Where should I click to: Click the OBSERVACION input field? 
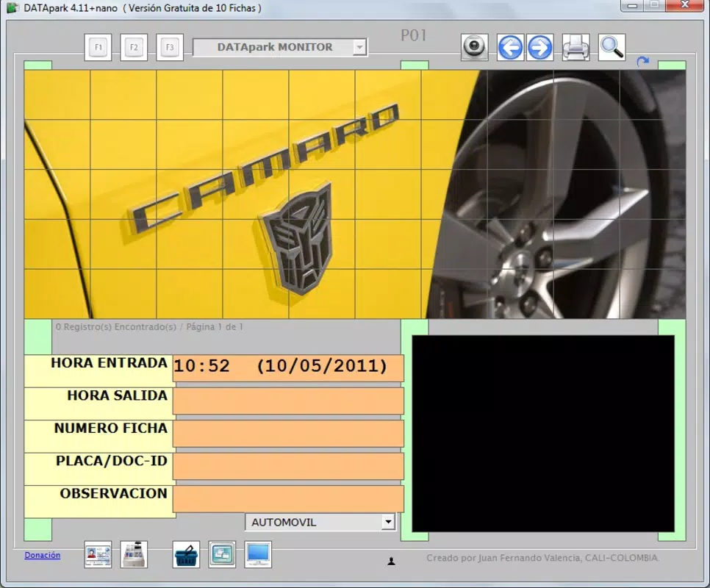pyautogui.click(x=288, y=499)
